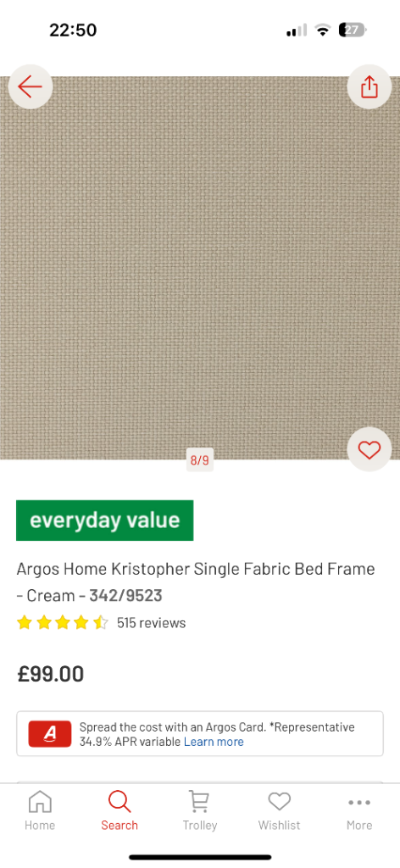View the cream fabric swatch image
Image resolution: width=400 pixels, height=868 pixels.
tap(200, 268)
